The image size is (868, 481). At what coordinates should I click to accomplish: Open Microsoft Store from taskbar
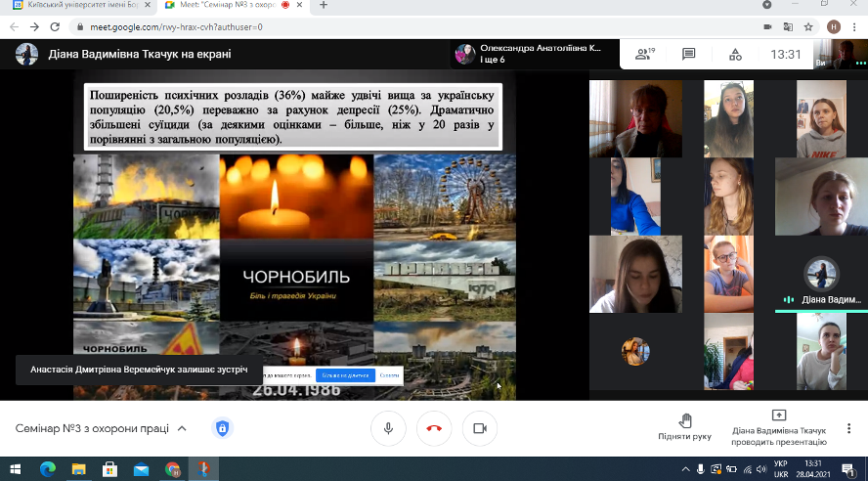[x=109, y=469]
